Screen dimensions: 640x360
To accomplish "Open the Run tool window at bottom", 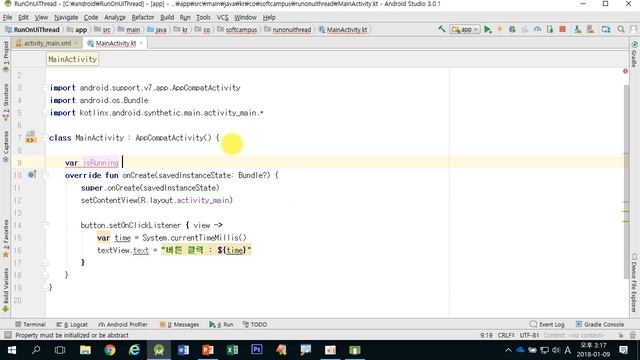I will 221,324.
